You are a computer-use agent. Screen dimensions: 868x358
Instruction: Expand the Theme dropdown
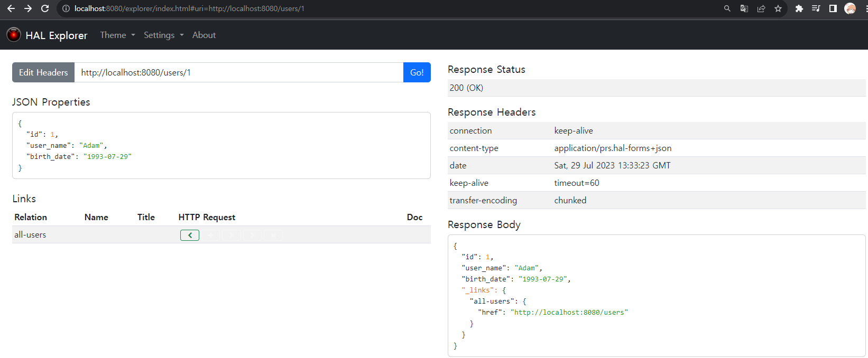click(x=117, y=35)
